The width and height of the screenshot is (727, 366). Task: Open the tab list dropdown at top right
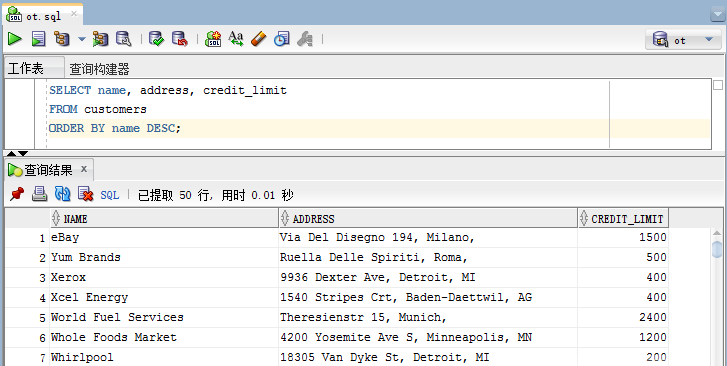[x=717, y=15]
